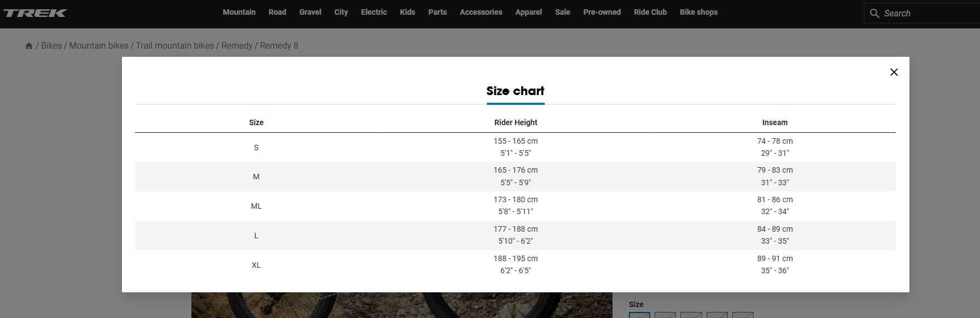Open the Remedy breadcrumb link
Image resolution: width=980 pixels, height=318 pixels.
(x=237, y=46)
